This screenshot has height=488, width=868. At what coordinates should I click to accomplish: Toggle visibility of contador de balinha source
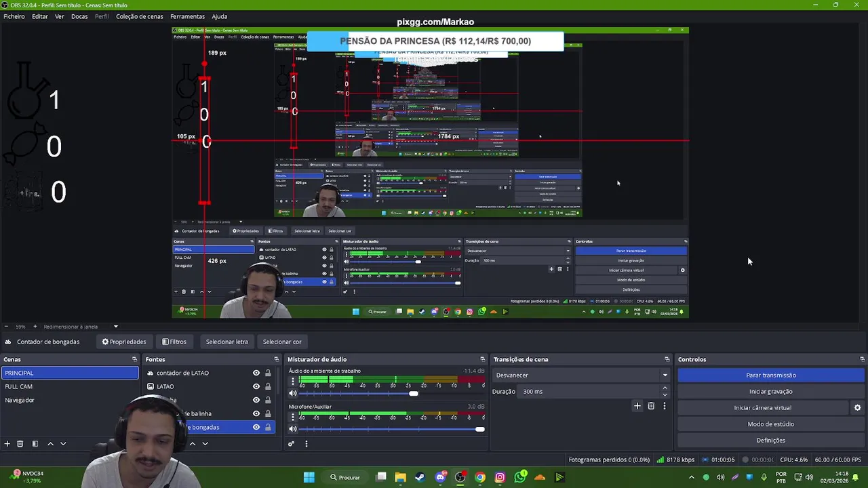256,413
